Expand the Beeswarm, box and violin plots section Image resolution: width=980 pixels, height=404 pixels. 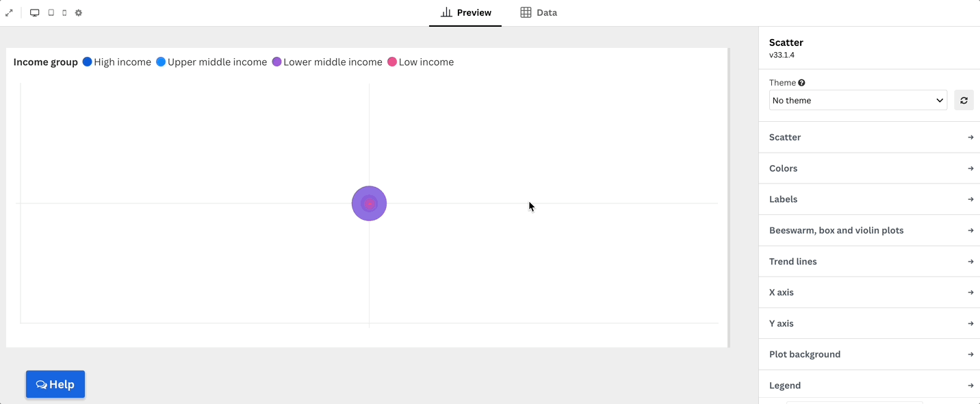pyautogui.click(x=869, y=230)
